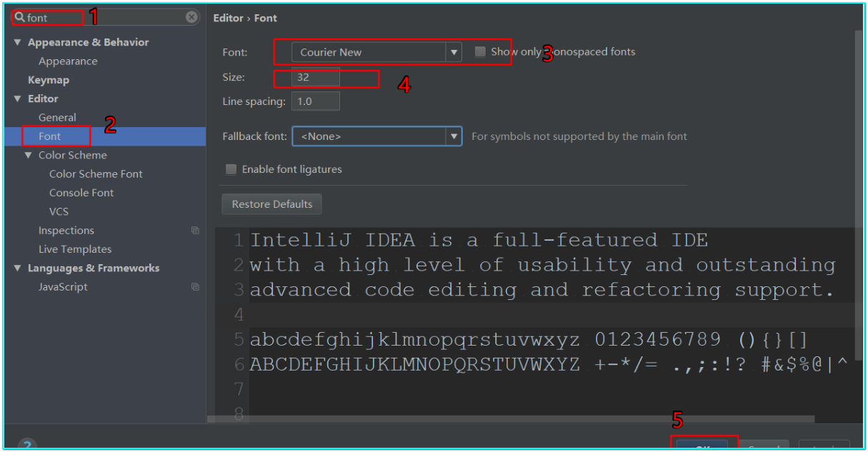The width and height of the screenshot is (868, 452).
Task: Click the lowercase alphabet line in the preview
Action: tap(529, 340)
